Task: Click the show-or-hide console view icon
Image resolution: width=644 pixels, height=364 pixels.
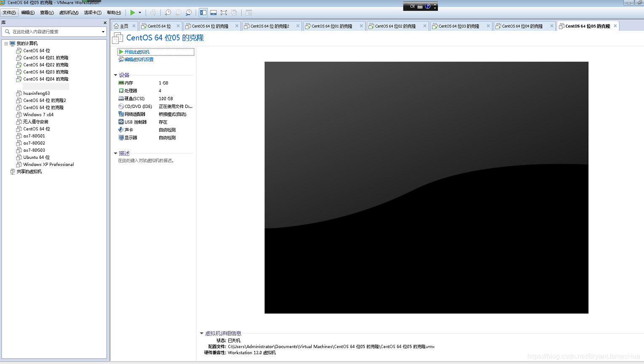Action: pos(248,12)
